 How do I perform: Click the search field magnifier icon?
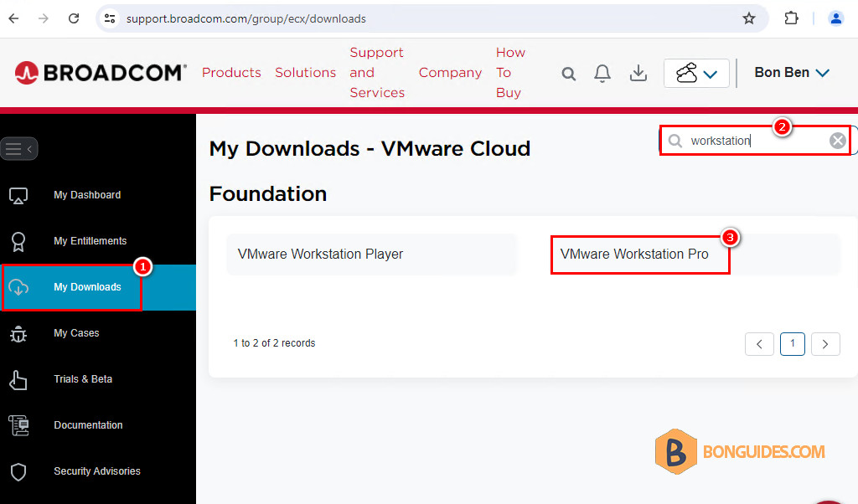(675, 141)
